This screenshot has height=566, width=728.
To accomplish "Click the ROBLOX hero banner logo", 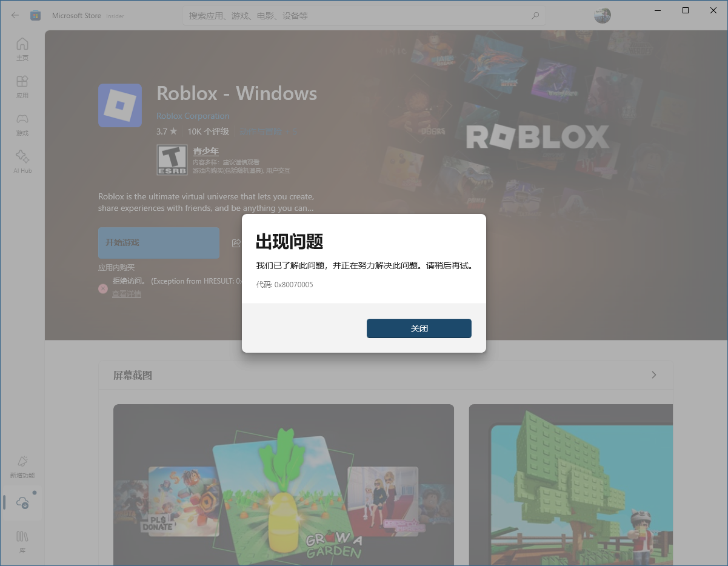I will point(537,137).
